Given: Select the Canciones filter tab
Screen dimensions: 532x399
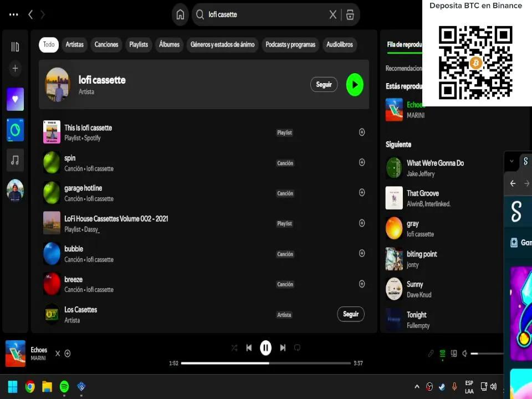Looking at the screenshot, I should tap(106, 44).
